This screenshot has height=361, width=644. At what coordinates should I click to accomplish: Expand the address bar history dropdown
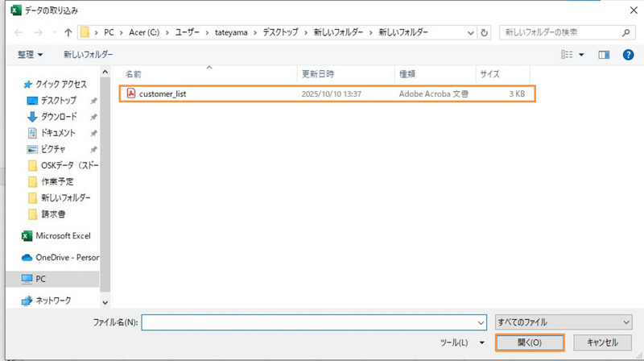[x=471, y=33]
